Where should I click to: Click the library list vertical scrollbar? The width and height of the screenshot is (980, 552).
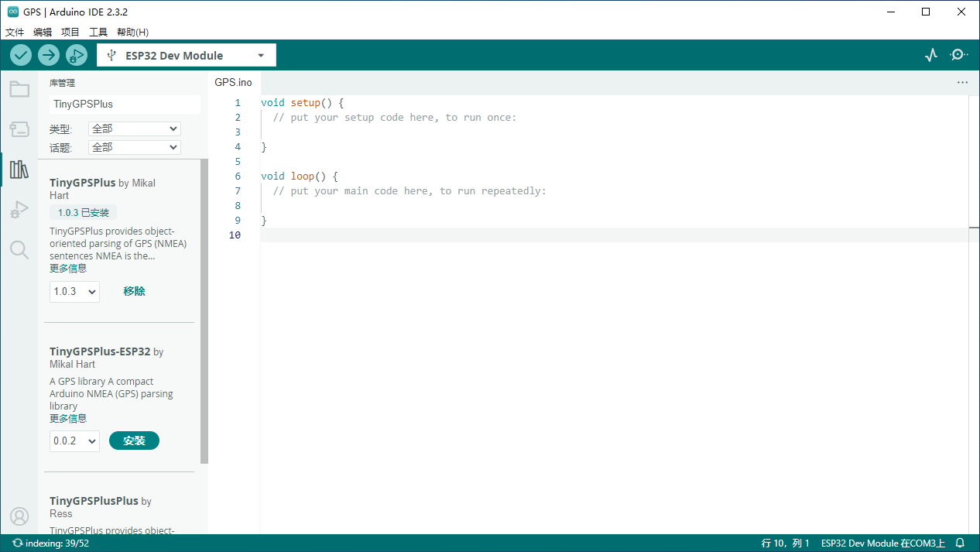click(204, 311)
